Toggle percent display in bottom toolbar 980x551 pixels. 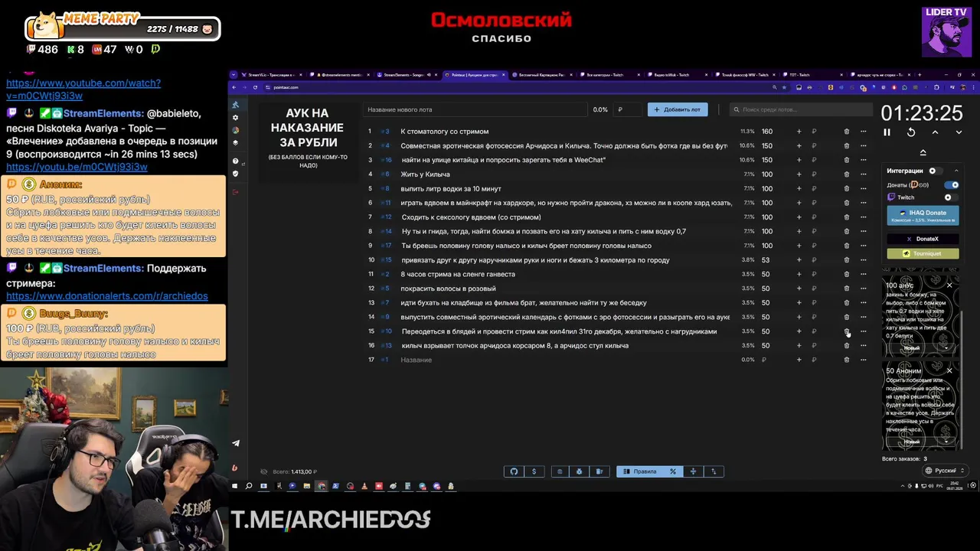click(x=673, y=471)
